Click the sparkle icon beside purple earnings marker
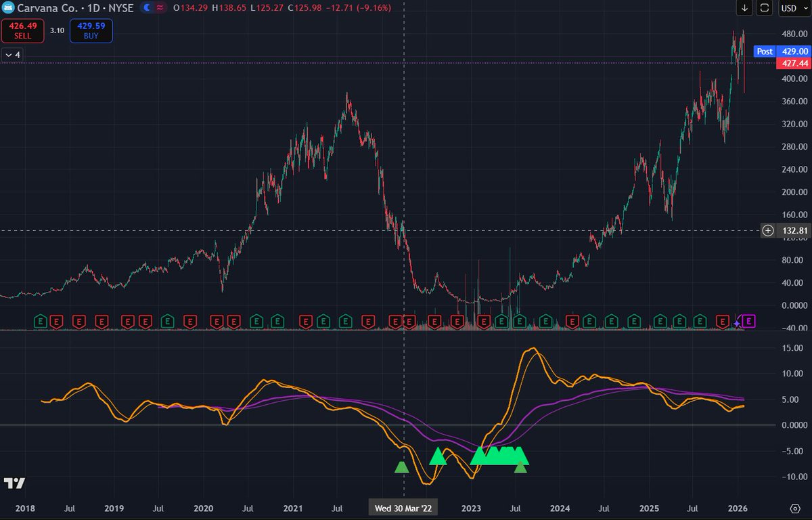Viewport: 812px width, 520px height. coord(737,324)
